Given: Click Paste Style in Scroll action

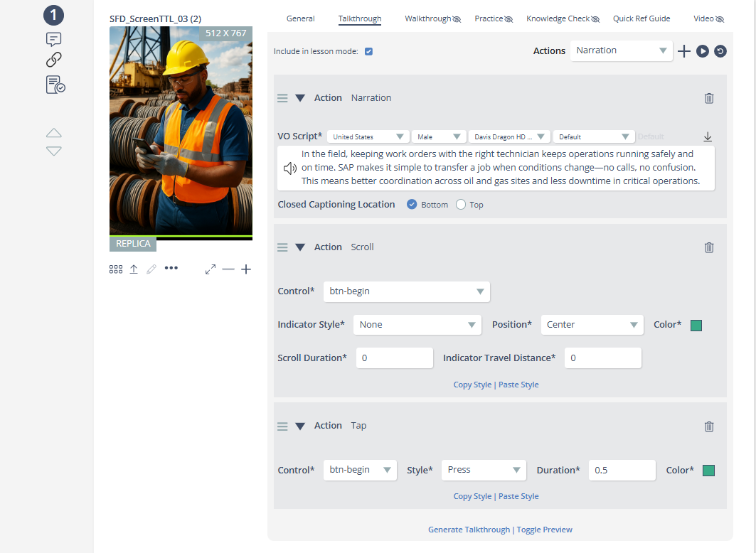Looking at the screenshot, I should pyautogui.click(x=518, y=385).
